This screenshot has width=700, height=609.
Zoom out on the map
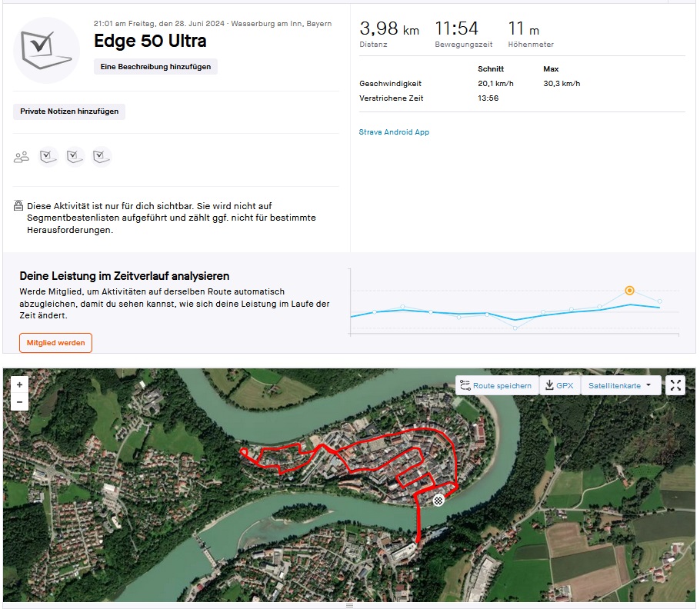pyautogui.click(x=19, y=402)
